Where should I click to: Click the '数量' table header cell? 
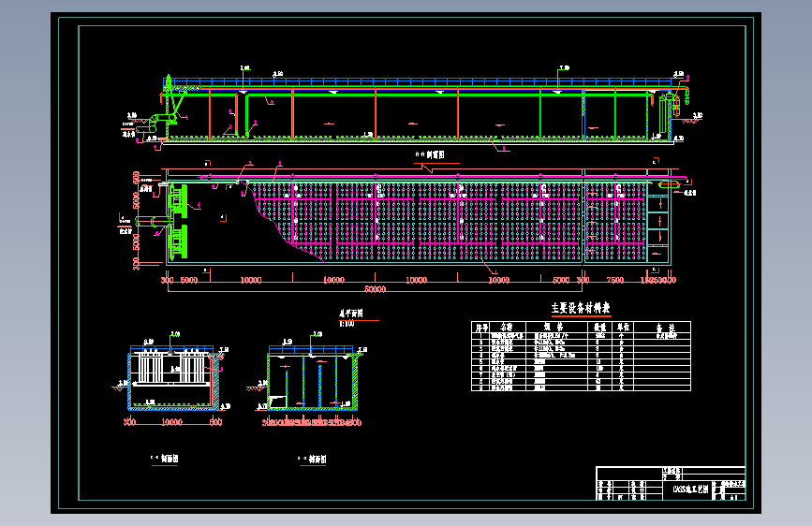[x=599, y=328]
